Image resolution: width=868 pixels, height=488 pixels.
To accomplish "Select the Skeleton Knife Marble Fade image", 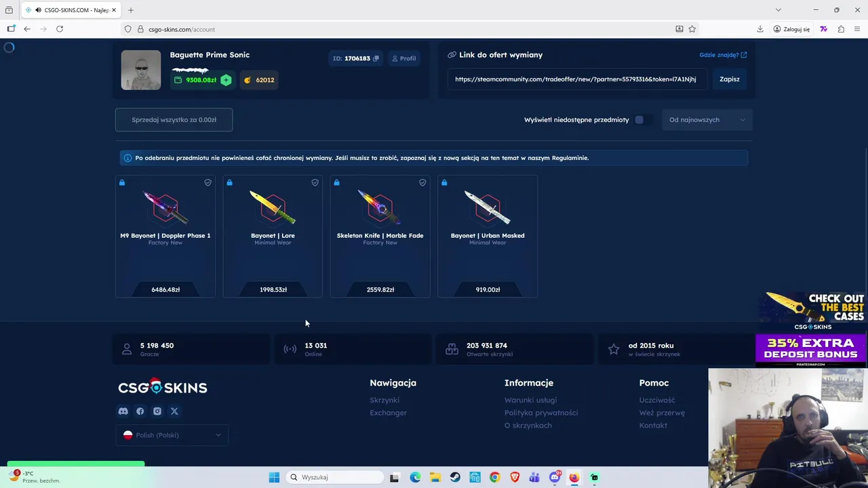I will [380, 207].
